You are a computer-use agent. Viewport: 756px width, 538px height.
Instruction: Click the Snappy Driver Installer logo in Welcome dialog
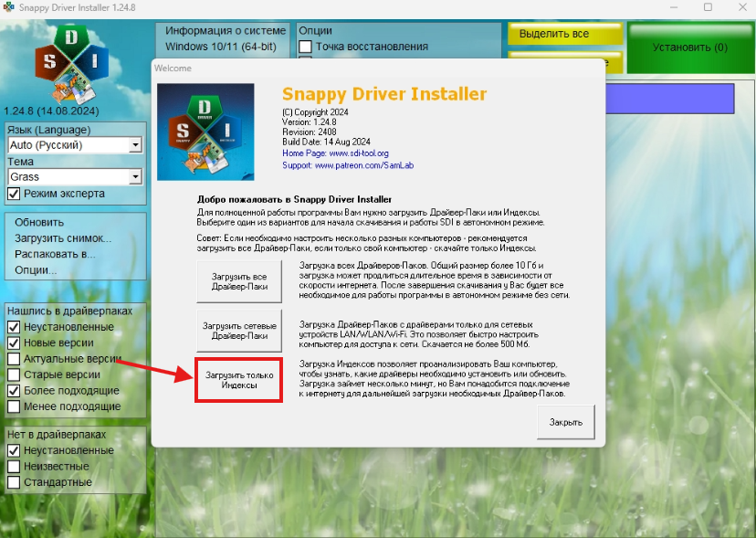click(205, 132)
